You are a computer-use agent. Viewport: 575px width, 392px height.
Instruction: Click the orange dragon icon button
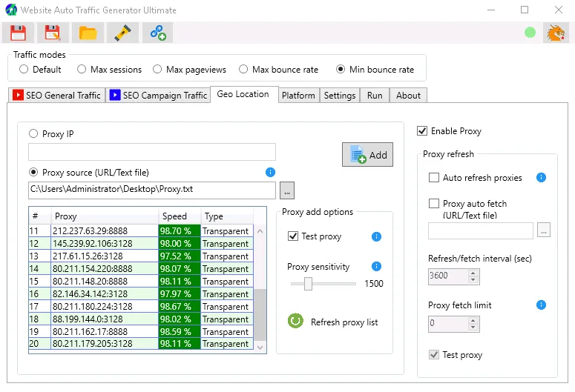click(x=556, y=33)
